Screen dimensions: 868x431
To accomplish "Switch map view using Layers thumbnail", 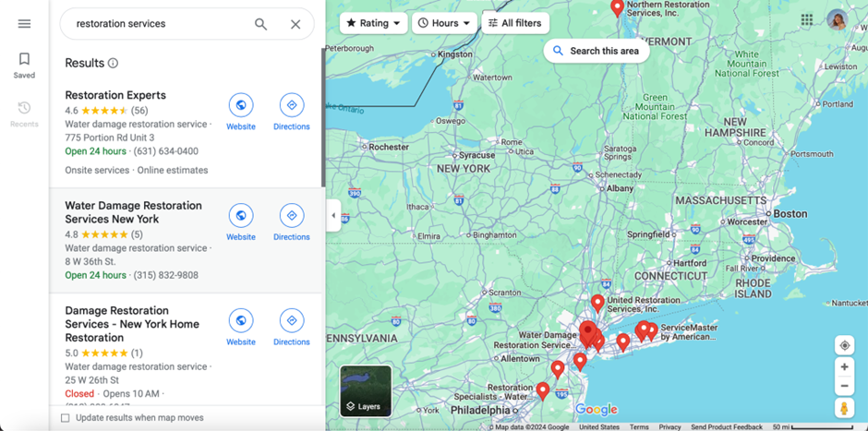I will (x=366, y=390).
